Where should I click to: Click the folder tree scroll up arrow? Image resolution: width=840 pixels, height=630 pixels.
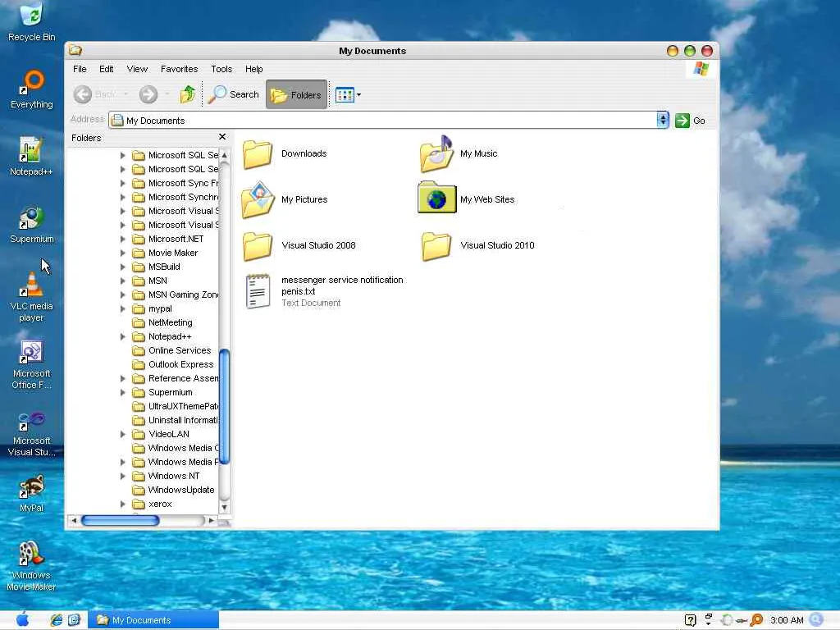point(225,155)
